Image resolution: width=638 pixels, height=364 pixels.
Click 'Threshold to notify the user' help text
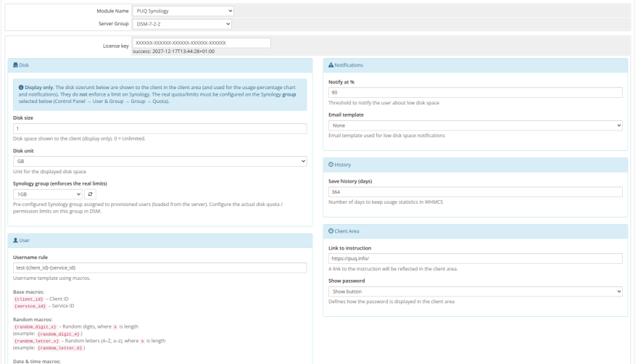[384, 103]
